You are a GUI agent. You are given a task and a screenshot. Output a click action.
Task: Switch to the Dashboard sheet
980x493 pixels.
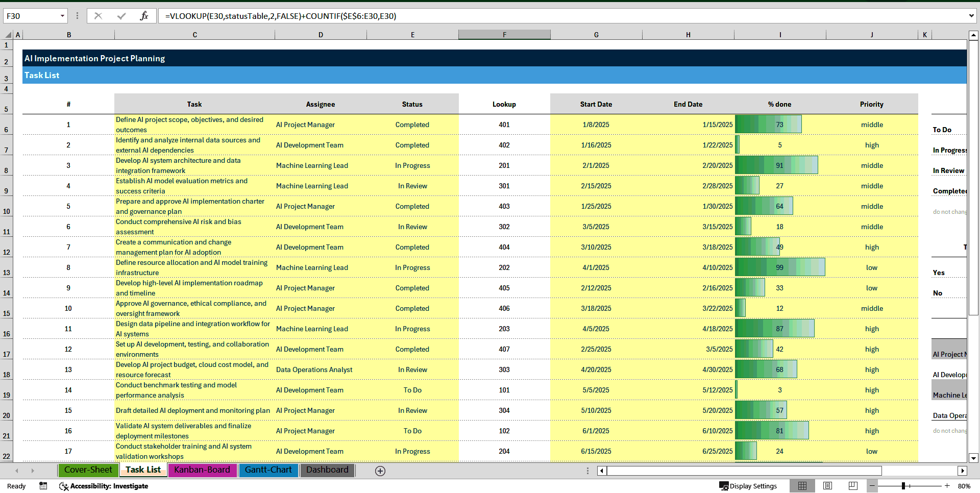point(327,470)
